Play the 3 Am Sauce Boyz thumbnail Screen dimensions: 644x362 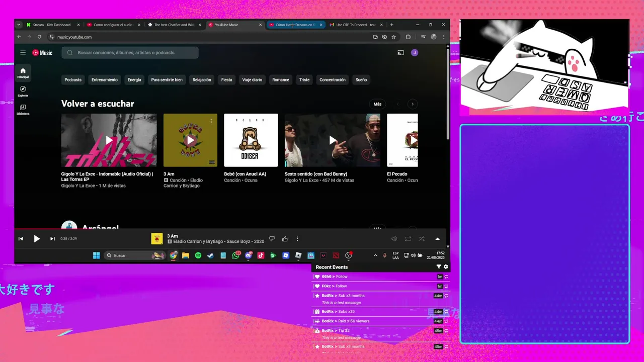coord(190,140)
